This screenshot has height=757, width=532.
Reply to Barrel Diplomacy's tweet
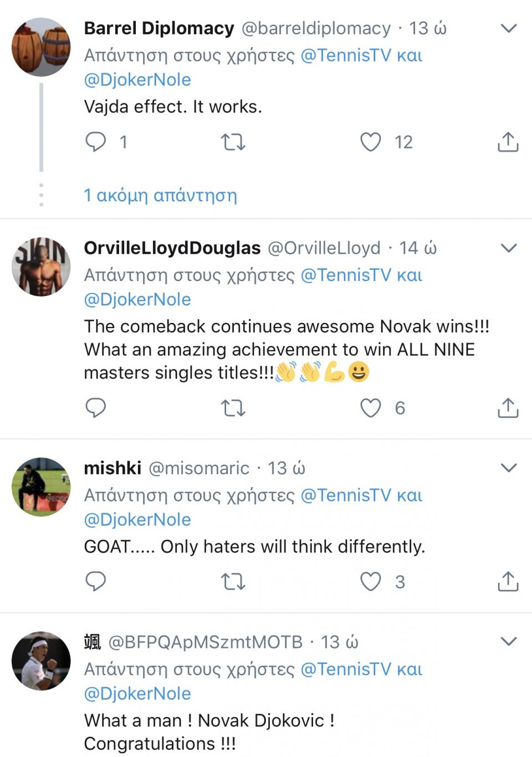(95, 142)
